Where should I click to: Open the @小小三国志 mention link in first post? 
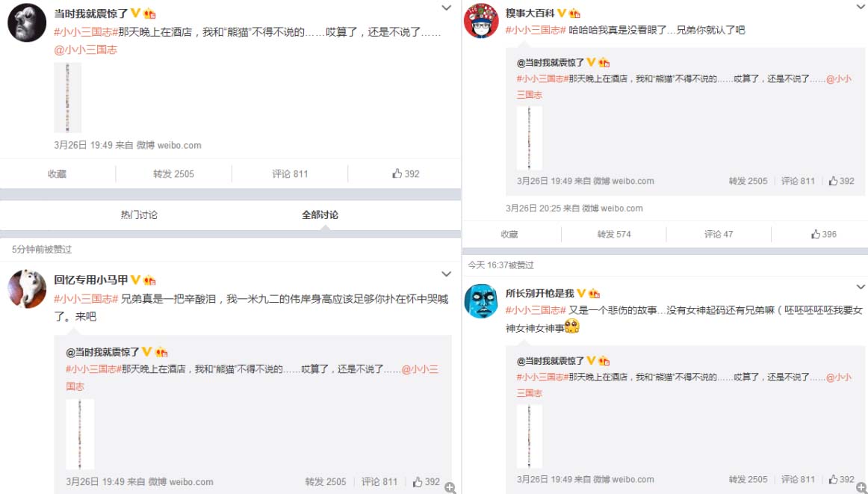(x=86, y=50)
